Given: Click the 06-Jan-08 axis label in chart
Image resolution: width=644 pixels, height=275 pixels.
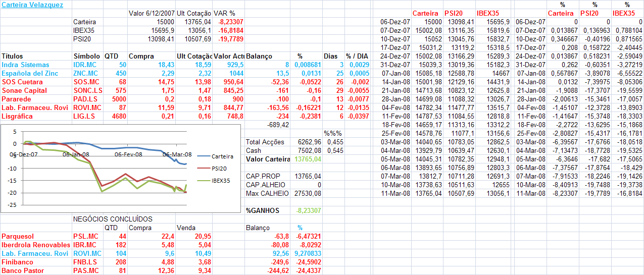Looking at the screenshot, I should click(76, 154).
